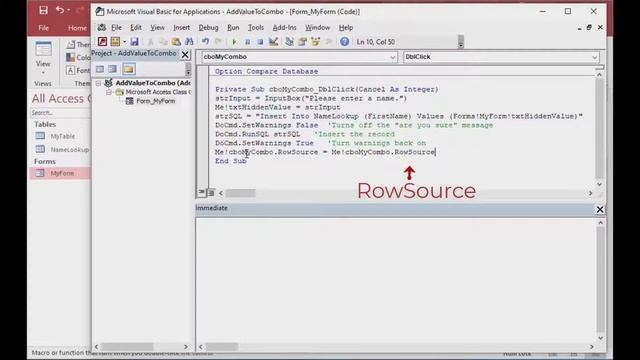Image resolution: width=640 pixels, height=360 pixels.
Task: Open the VBA View menu
Action: (157, 27)
